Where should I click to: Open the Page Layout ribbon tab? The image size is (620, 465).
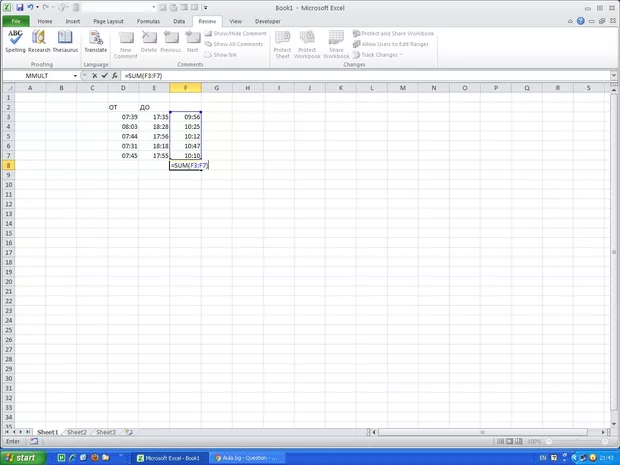pyautogui.click(x=108, y=20)
